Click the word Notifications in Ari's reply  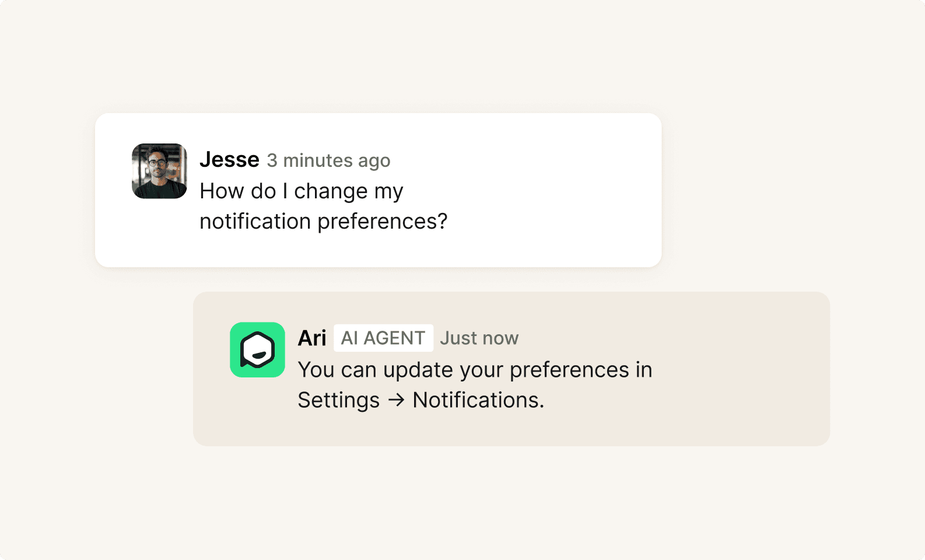[478, 400]
